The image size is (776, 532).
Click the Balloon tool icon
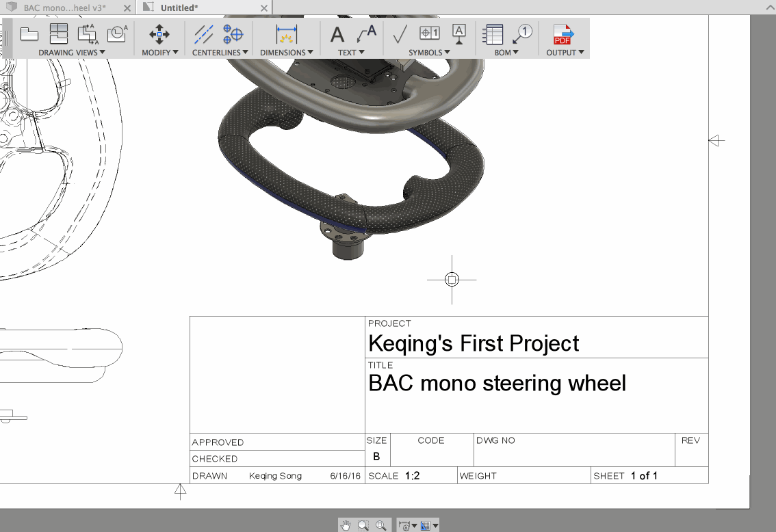click(523, 34)
